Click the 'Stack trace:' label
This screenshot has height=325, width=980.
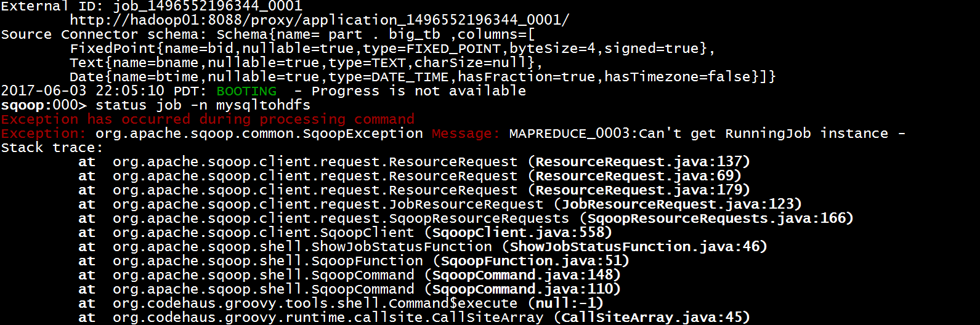(x=52, y=148)
